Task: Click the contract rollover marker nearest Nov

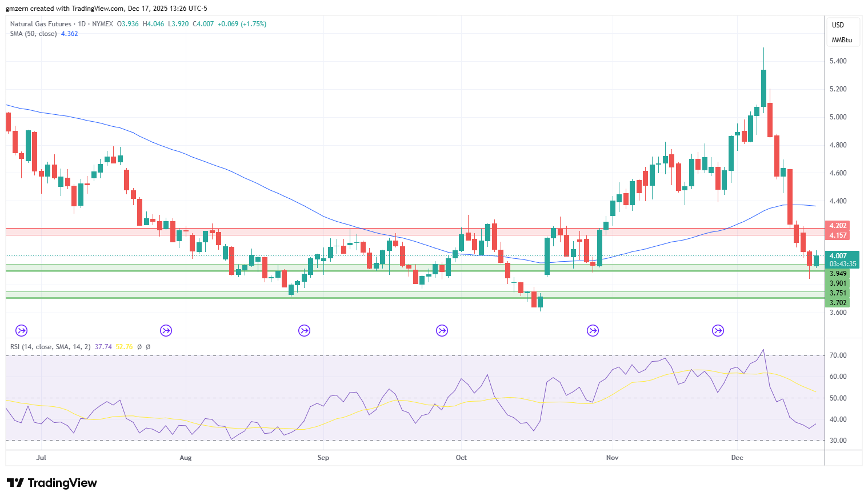Action: tap(593, 330)
